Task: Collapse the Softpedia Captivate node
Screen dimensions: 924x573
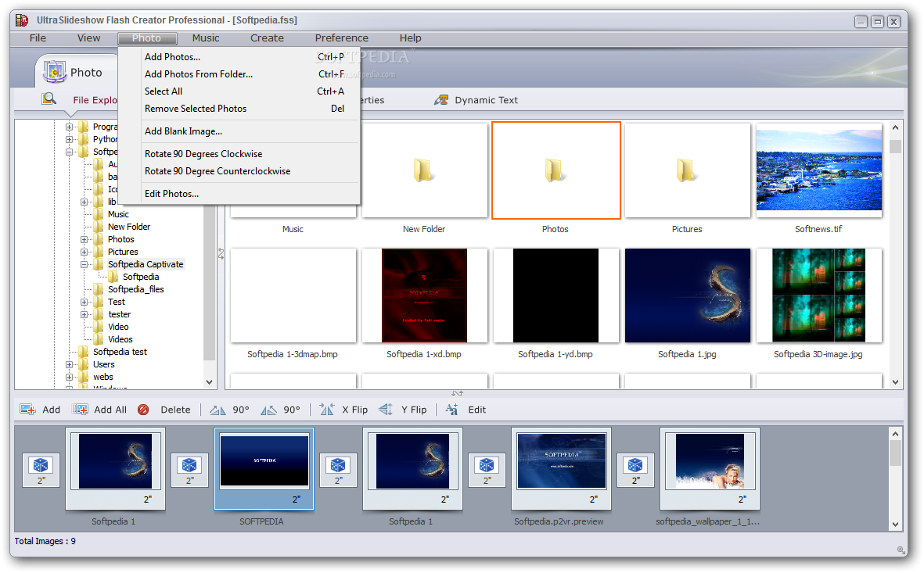Action: click(x=84, y=264)
